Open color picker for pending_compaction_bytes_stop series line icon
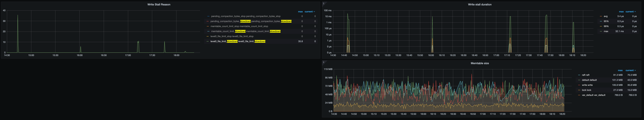This screenshot has height=120, width=644. (x=208, y=16)
